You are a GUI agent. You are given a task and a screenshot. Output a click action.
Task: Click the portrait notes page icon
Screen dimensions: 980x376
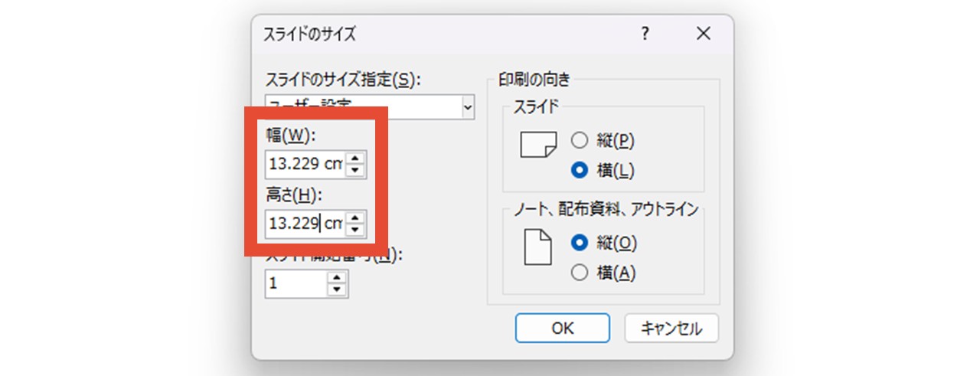coord(537,247)
